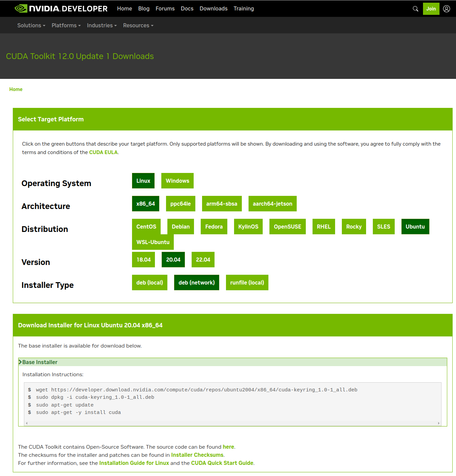Open CUDA Quick Start Guide link
This screenshot has height=476, width=456.
pos(222,463)
